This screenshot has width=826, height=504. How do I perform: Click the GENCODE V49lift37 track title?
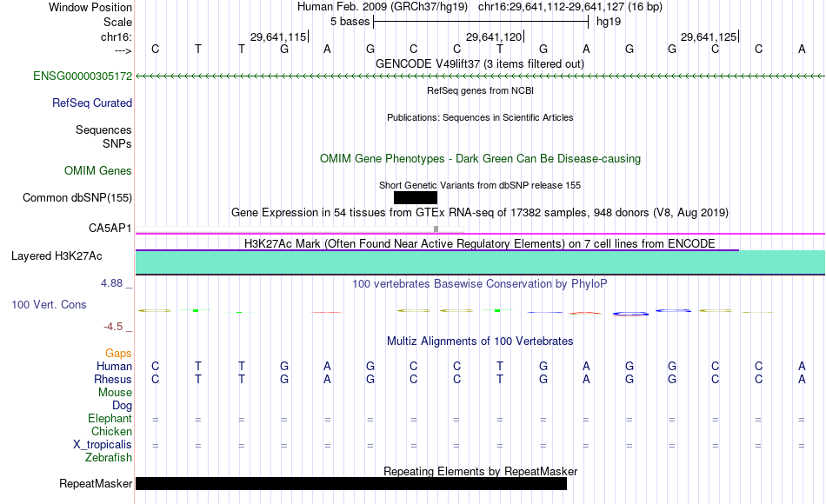coord(479,63)
